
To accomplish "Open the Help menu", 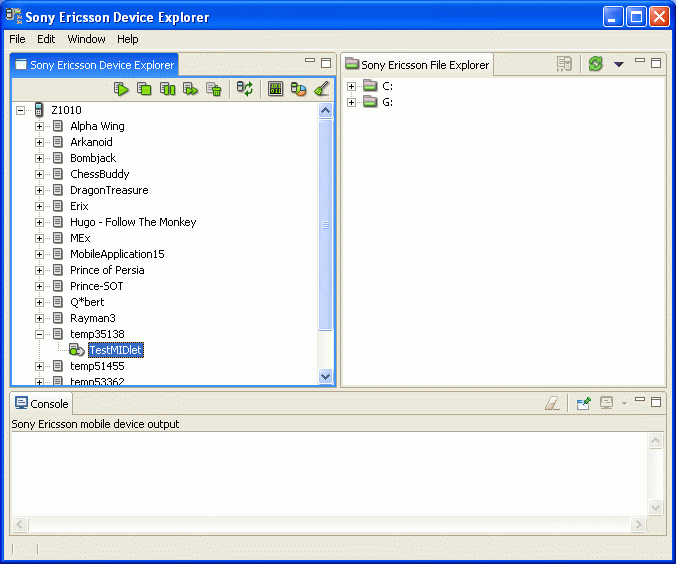I will coord(128,39).
